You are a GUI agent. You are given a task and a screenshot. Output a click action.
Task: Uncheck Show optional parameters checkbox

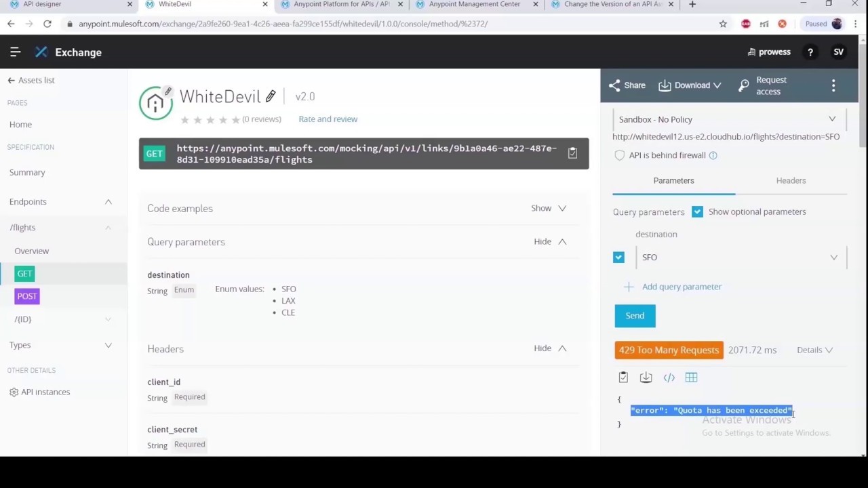coord(697,211)
